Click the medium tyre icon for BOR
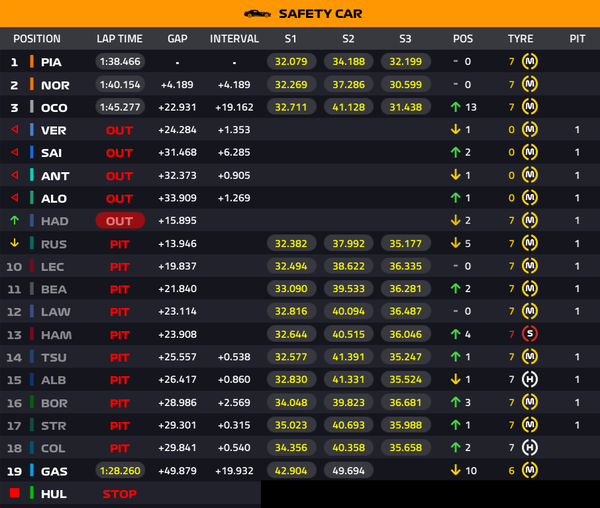 530,402
